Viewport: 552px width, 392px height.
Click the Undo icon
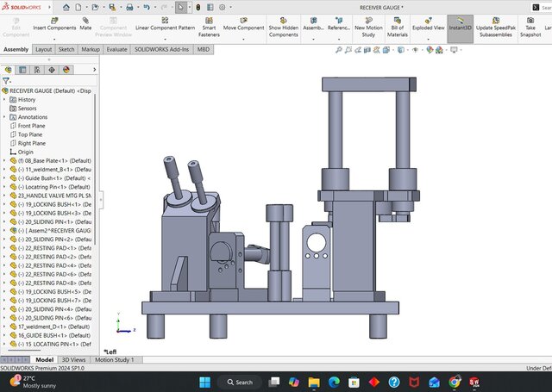147,7
